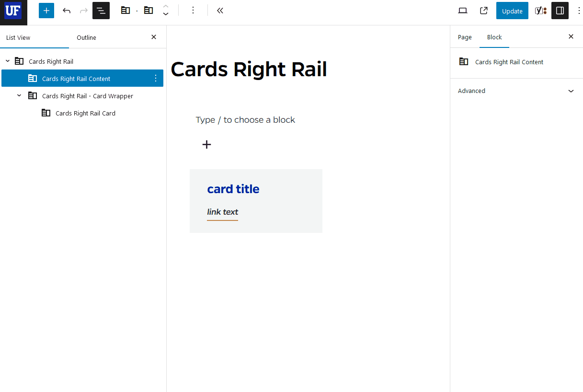The height and width of the screenshot is (392, 583).
Task: Open the preview device options icon
Action: coord(462,10)
